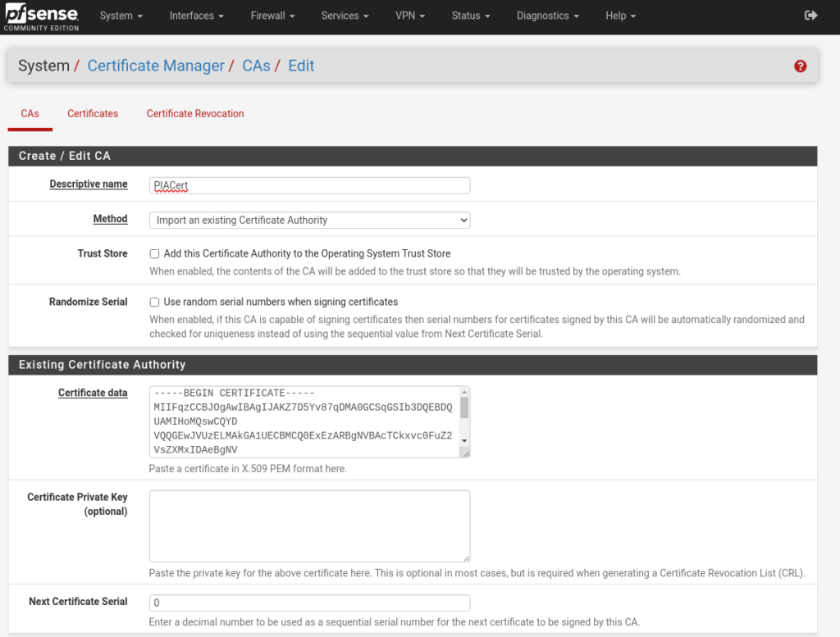840x637 pixels.
Task: Open the VPN menu
Action: tap(410, 16)
